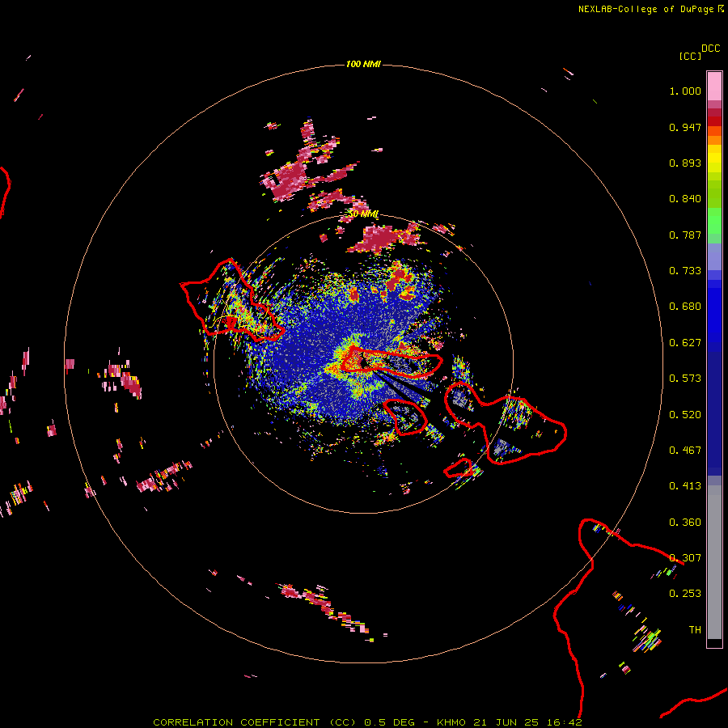Screen dimensions: 728x728
Task: Click the 0.5 DEG elevation angle text
Action: 391,722
